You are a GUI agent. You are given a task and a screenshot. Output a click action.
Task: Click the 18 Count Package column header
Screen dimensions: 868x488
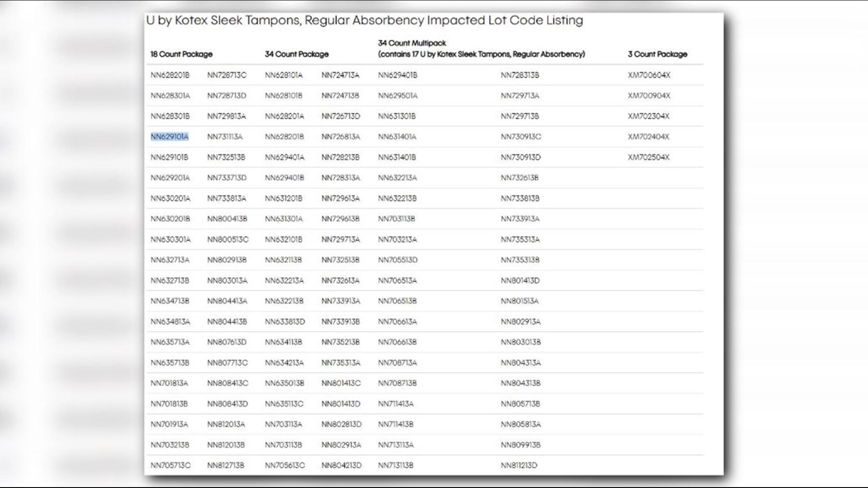(x=181, y=54)
